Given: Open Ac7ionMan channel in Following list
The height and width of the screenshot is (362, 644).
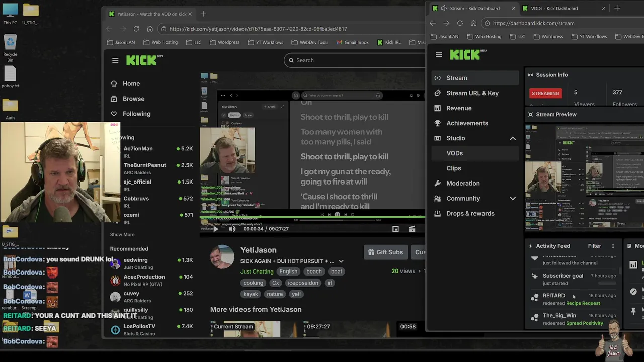Looking at the screenshot, I should point(151,152).
